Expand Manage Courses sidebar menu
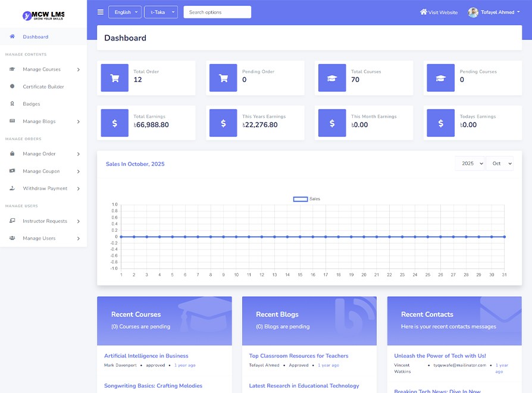This screenshot has width=532, height=393. [43, 70]
